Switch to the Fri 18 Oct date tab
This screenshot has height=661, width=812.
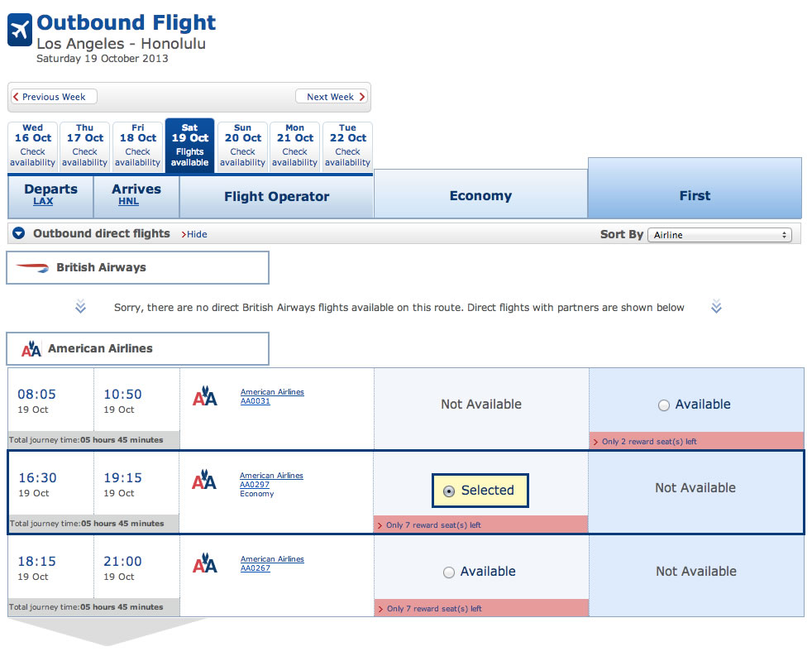(138, 145)
